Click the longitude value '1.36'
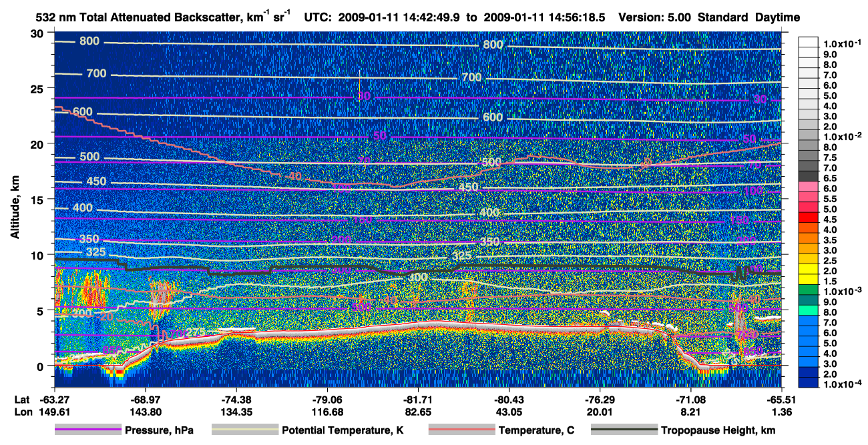 click(x=781, y=412)
